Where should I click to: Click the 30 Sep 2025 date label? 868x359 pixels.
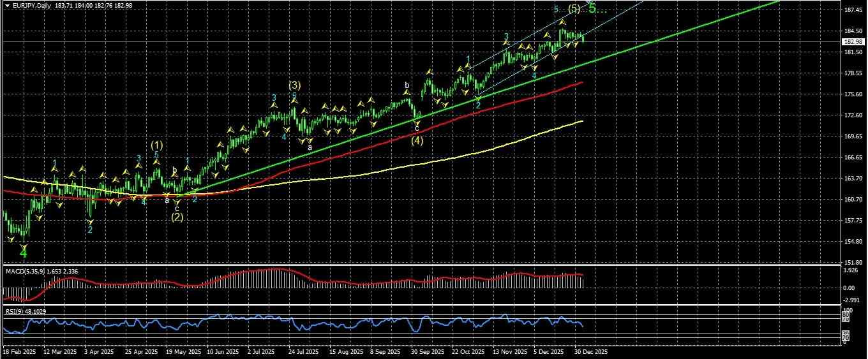pos(427,351)
